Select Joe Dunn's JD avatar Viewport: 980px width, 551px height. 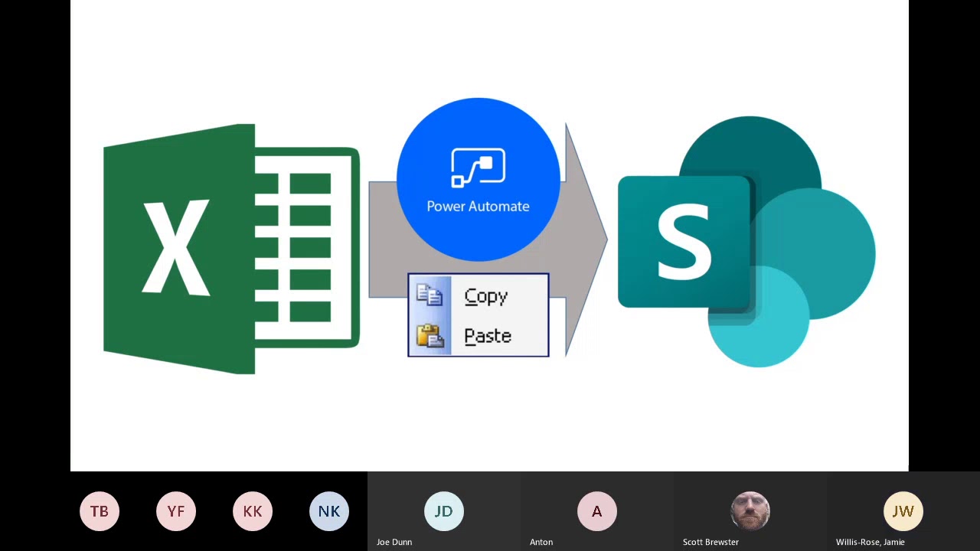tap(444, 511)
